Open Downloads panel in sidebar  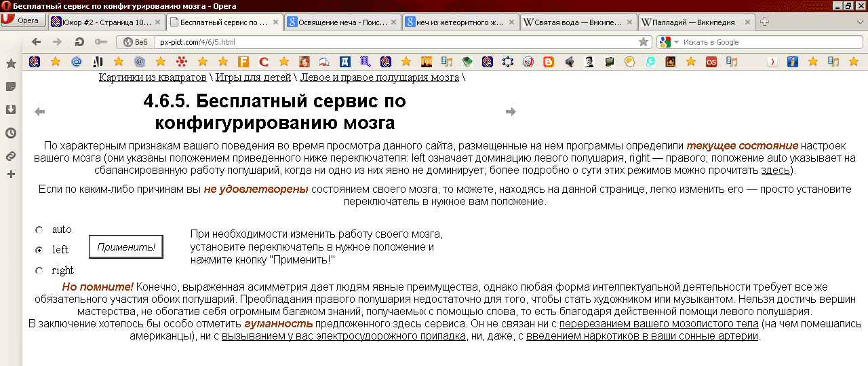(11, 109)
